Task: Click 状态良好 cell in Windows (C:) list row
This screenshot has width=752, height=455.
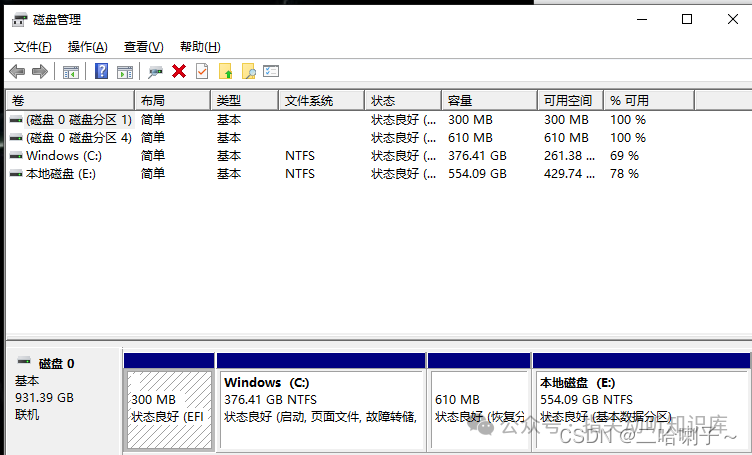Action: tap(403, 156)
